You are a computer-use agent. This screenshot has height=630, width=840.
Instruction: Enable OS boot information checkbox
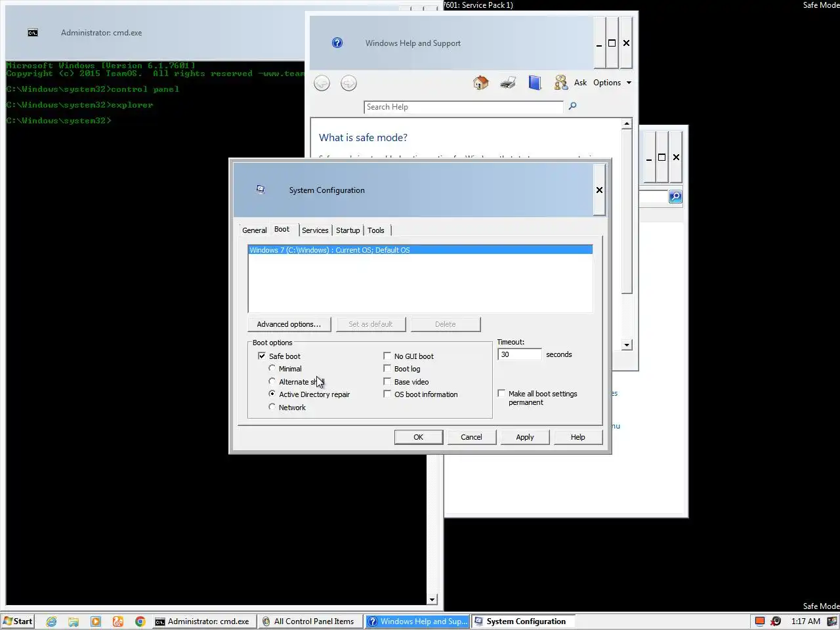(387, 394)
